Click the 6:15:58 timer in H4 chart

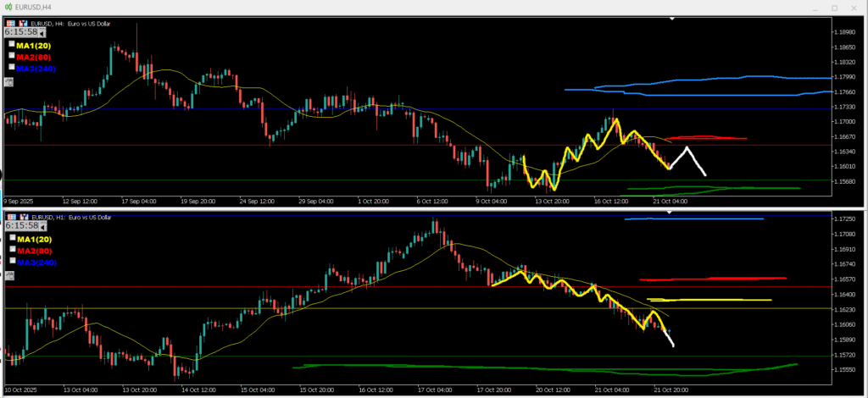[x=20, y=32]
